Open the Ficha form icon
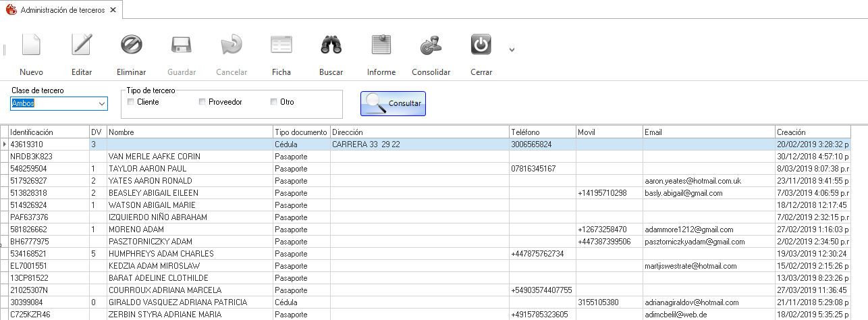The image size is (868, 320). point(281,45)
